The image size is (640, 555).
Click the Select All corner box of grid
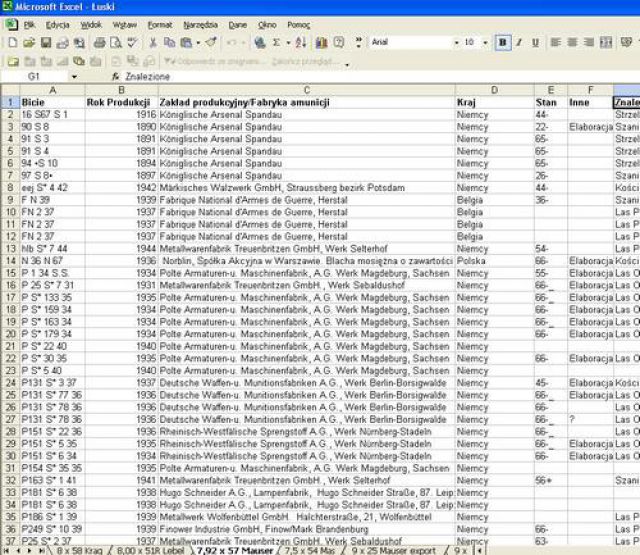coord(10,90)
